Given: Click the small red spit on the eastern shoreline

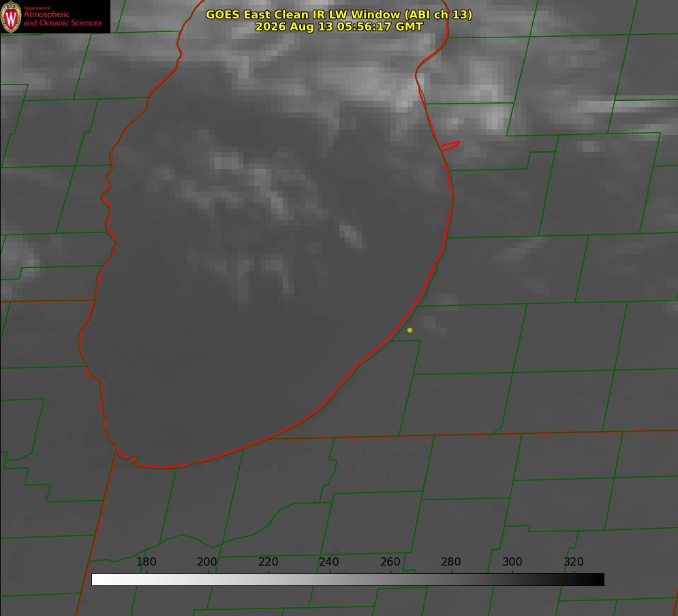Looking at the screenshot, I should point(450,146).
